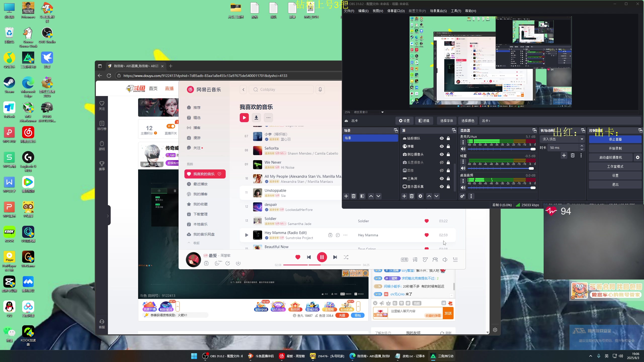Open more options ellipsis under playlist title

[x=268, y=117]
